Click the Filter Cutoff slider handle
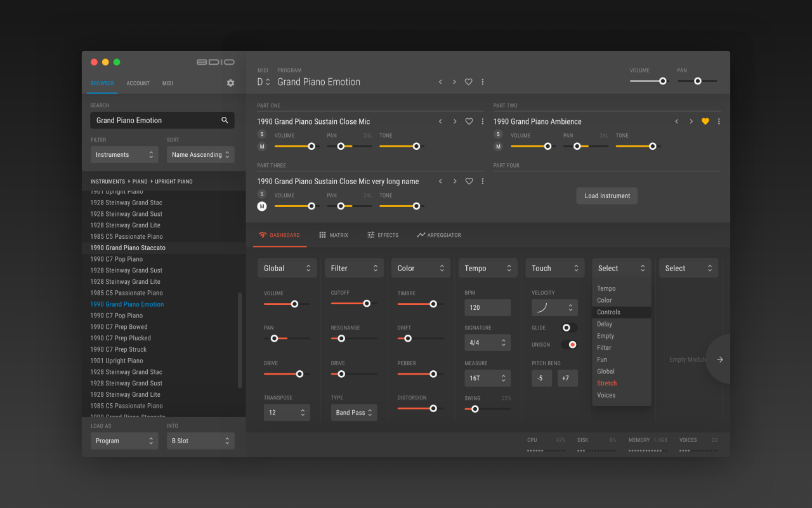812x508 pixels. (367, 304)
